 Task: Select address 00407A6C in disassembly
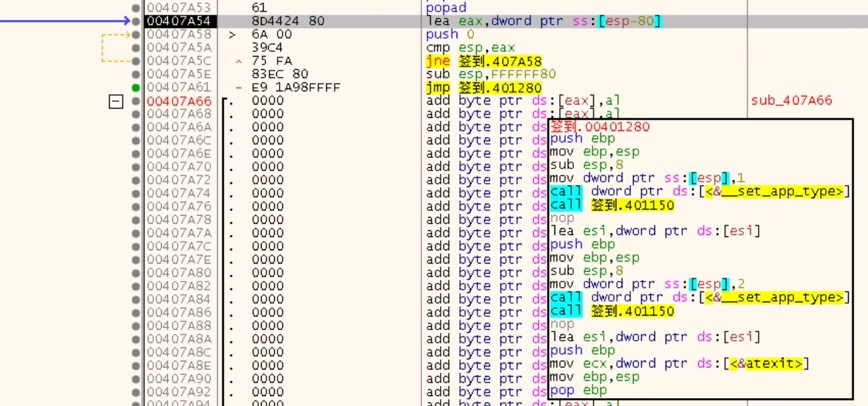[178, 140]
